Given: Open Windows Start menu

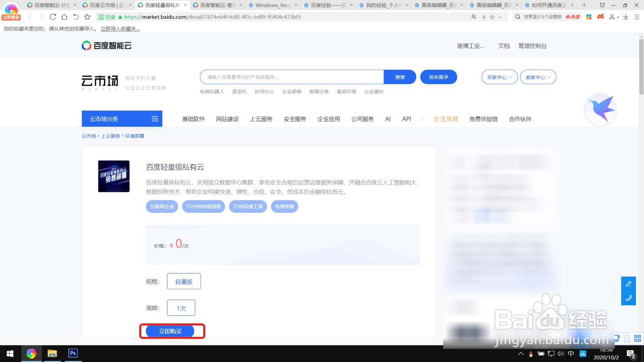Looking at the screenshot, I should [x=10, y=354].
